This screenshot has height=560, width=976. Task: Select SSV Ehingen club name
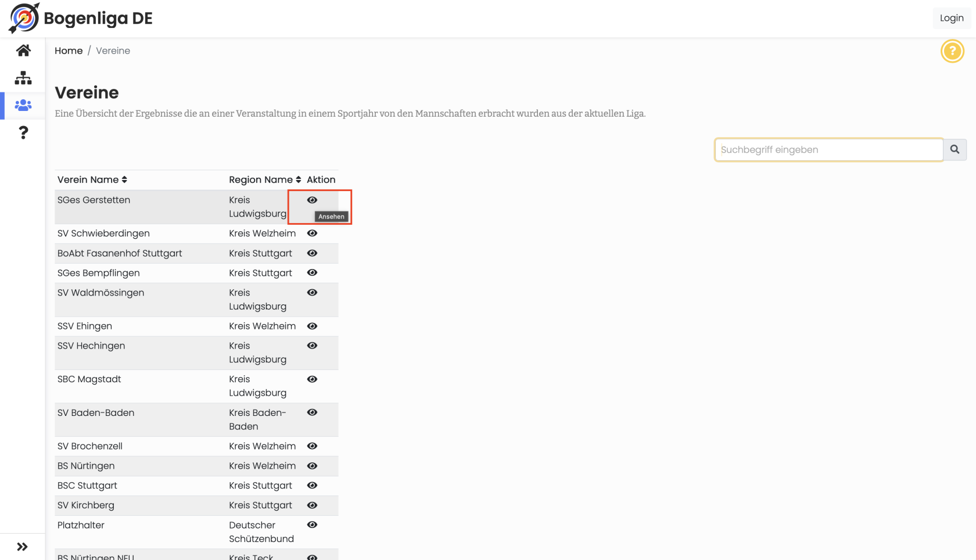[85, 326]
